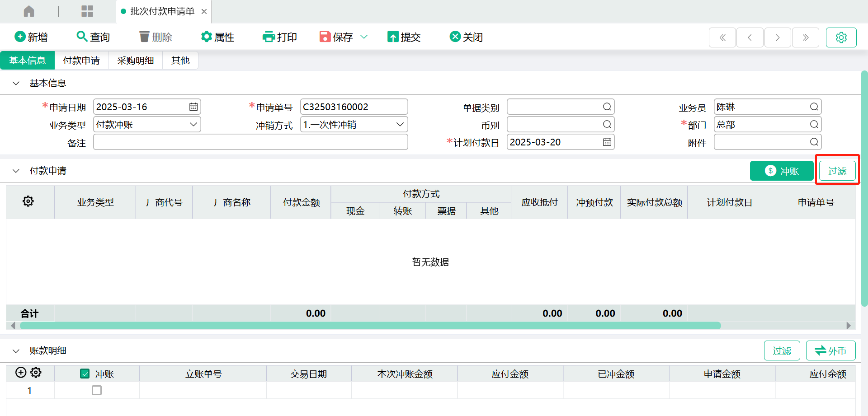868x416 pixels.
Task: Collapse the 付款申请 section
Action: [16, 171]
